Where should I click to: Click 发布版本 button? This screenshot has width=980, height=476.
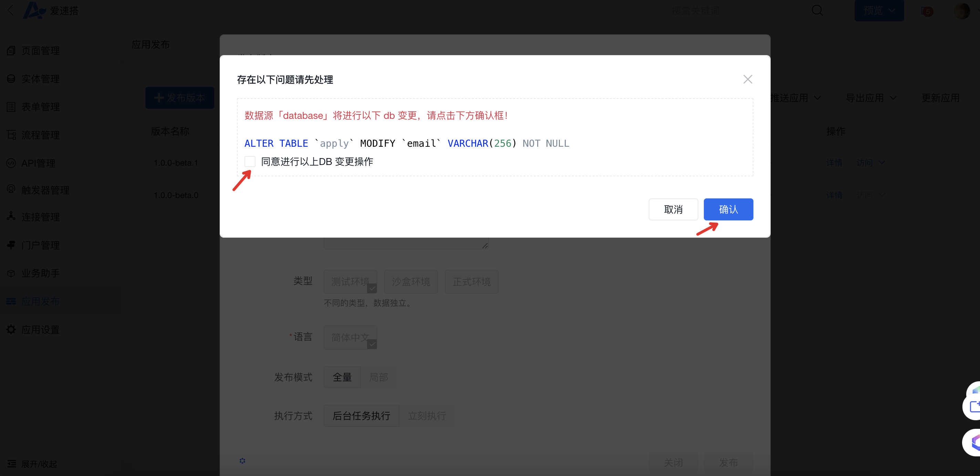click(179, 98)
